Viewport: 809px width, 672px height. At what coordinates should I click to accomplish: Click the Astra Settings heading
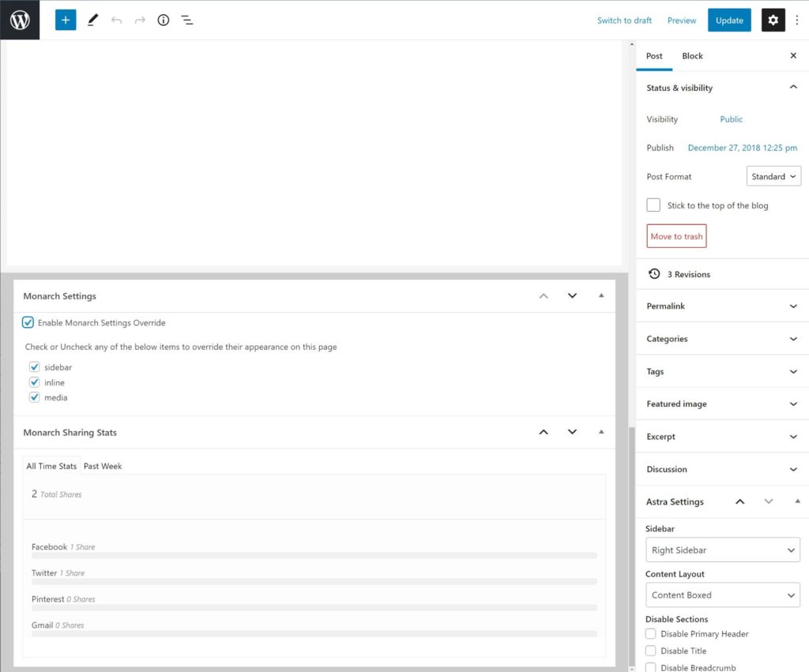click(675, 501)
